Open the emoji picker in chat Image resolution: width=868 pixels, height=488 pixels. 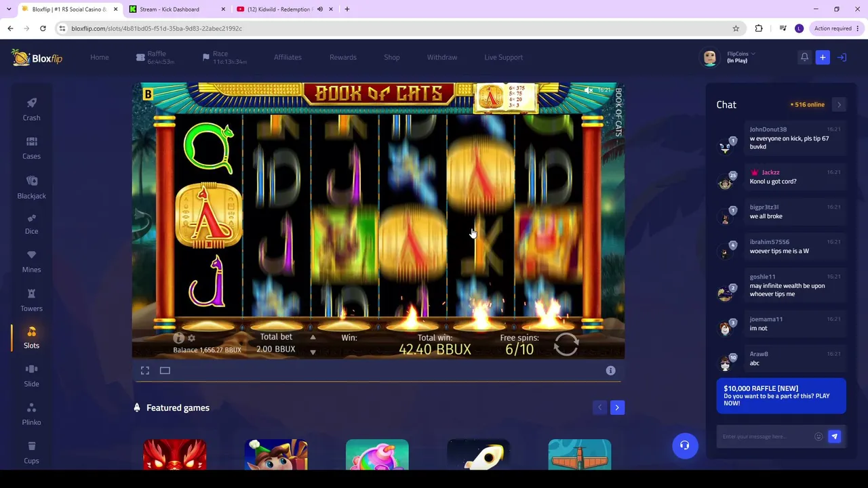pyautogui.click(x=818, y=436)
